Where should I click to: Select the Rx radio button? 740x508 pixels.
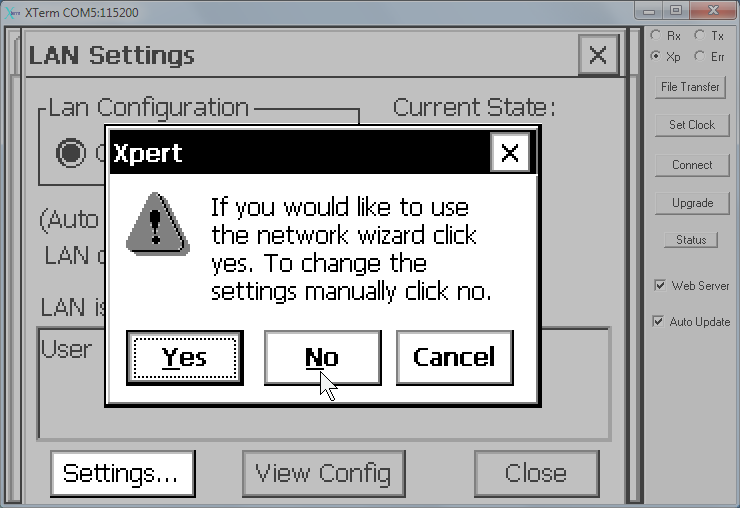click(x=656, y=35)
